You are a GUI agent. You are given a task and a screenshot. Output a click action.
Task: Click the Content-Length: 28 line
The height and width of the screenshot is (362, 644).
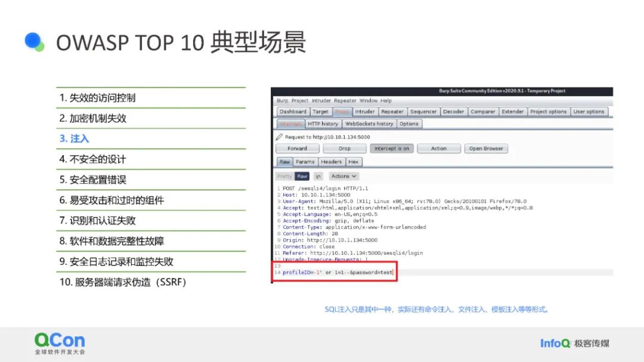click(310, 234)
